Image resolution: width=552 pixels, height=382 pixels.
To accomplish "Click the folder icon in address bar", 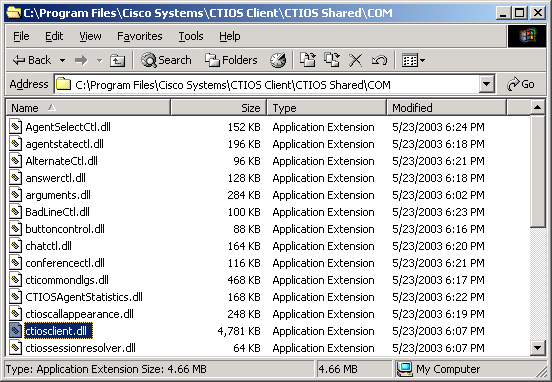I will click(x=64, y=84).
